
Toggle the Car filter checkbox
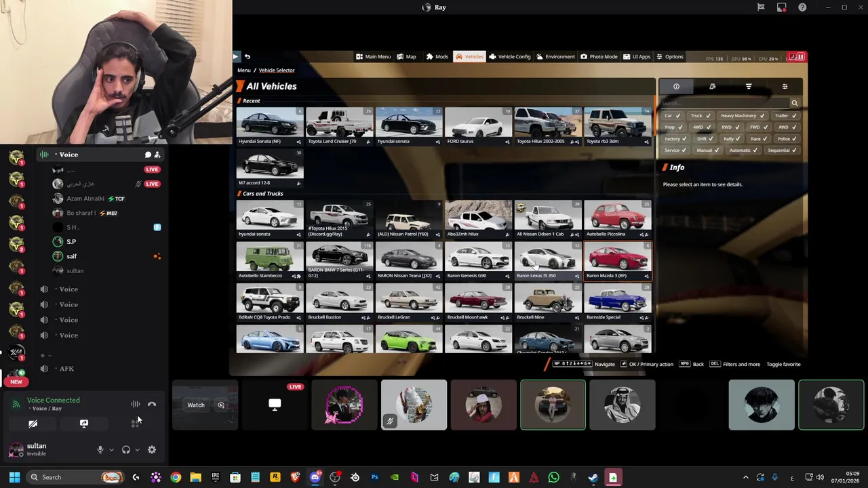click(673, 116)
